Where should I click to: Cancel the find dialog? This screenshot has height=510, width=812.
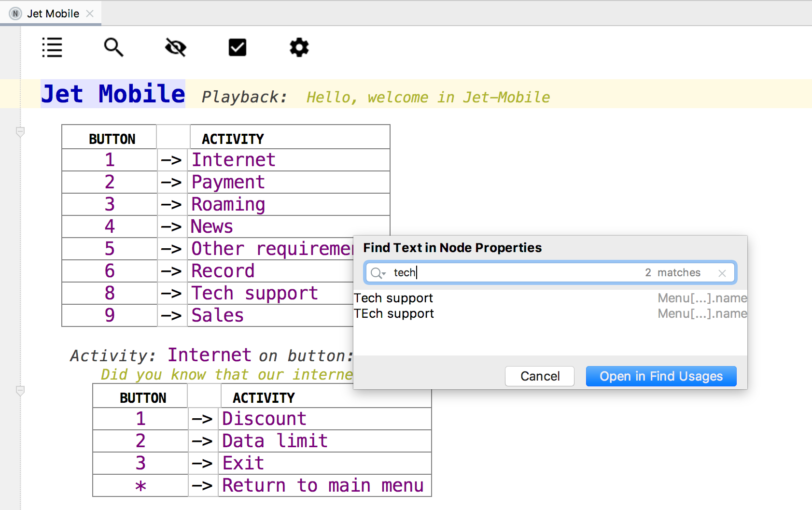click(540, 376)
